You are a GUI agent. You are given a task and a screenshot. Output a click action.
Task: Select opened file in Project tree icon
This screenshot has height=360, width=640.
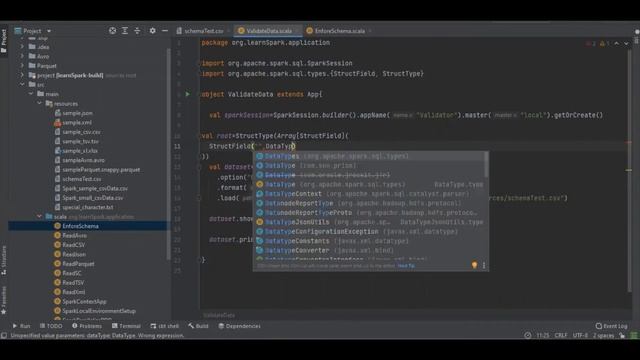112,31
